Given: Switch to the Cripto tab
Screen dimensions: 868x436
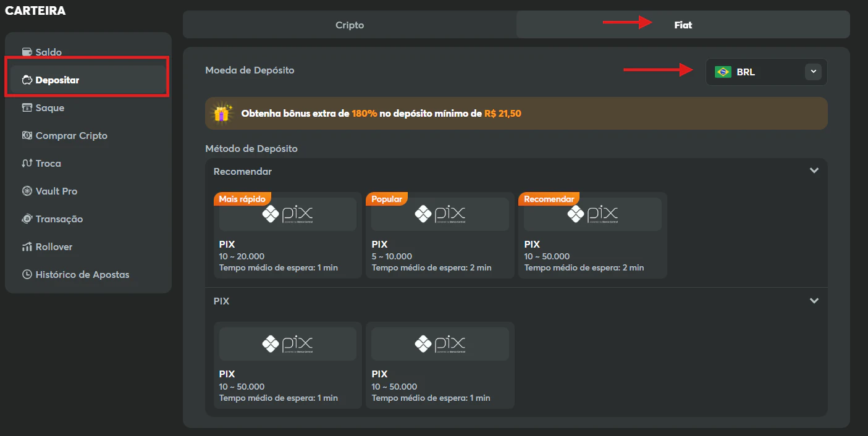Looking at the screenshot, I should click(x=350, y=25).
